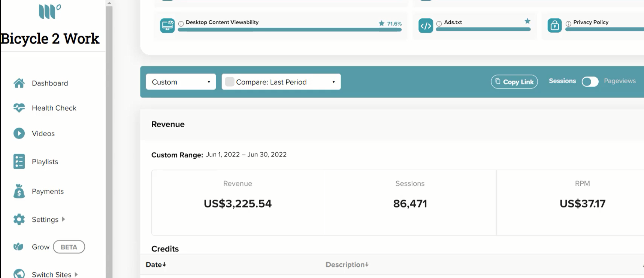Sort credits by the Description column

[x=347, y=264]
